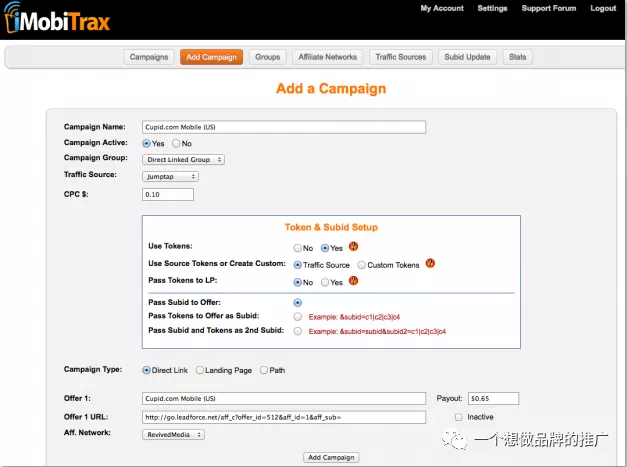This screenshot has width=628, height=467.
Task: Open the Subid Update tab
Action: point(467,57)
